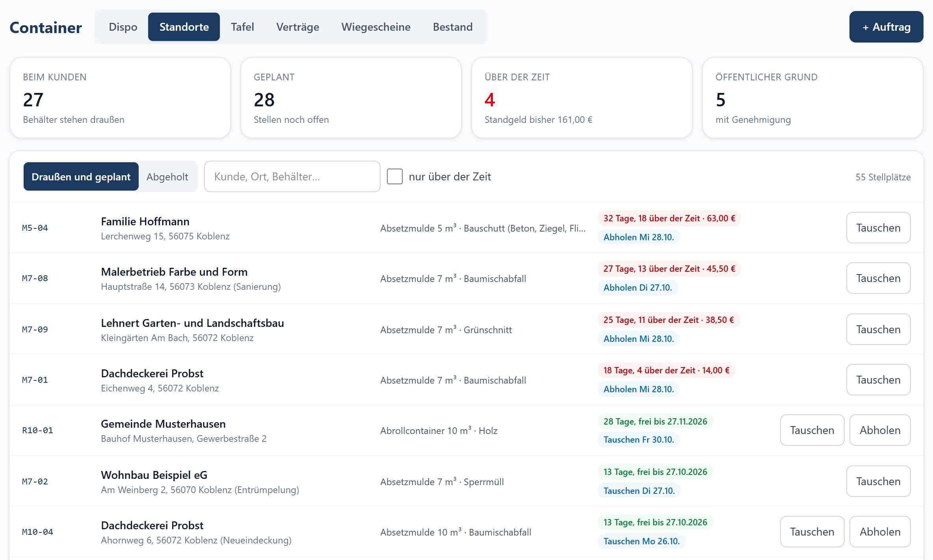Image resolution: width=933 pixels, height=560 pixels.
Task: Open the Dispo tab
Action: click(x=123, y=27)
